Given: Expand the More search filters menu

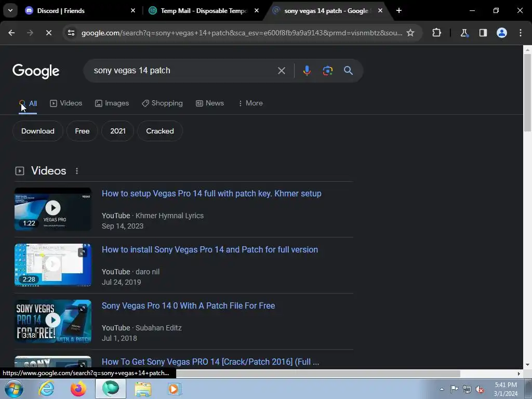Looking at the screenshot, I should coord(251,103).
